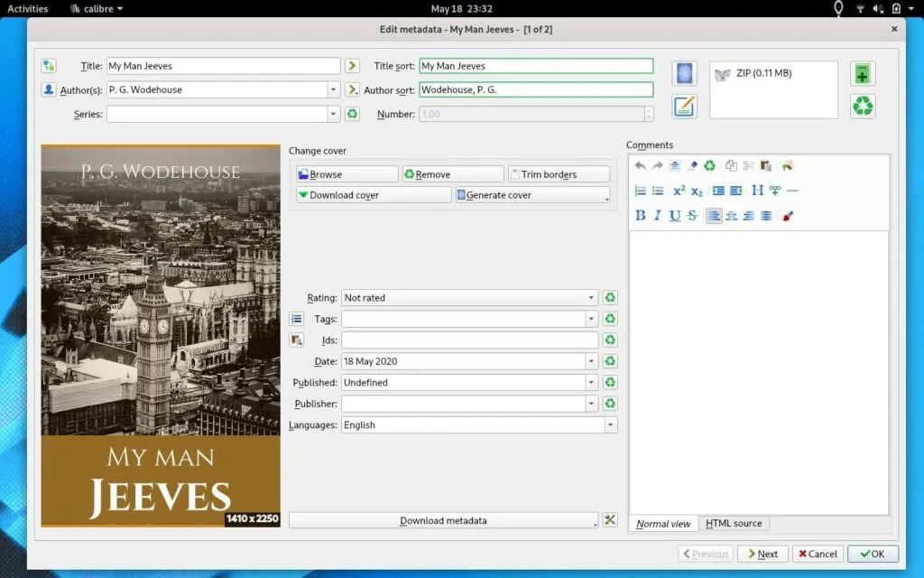Clear the tags with its recycle icon
The width and height of the screenshot is (924, 578).
click(x=610, y=319)
